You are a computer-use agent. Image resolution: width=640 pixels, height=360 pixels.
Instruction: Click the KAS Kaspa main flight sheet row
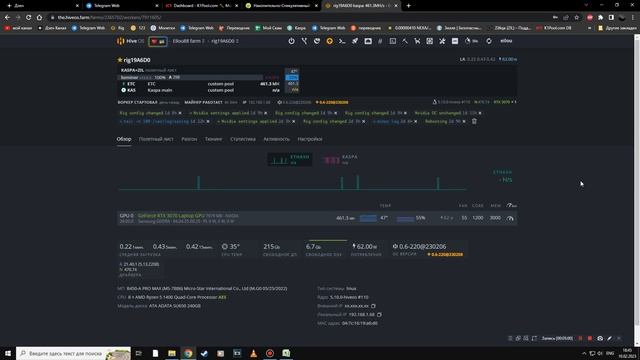click(x=200, y=90)
